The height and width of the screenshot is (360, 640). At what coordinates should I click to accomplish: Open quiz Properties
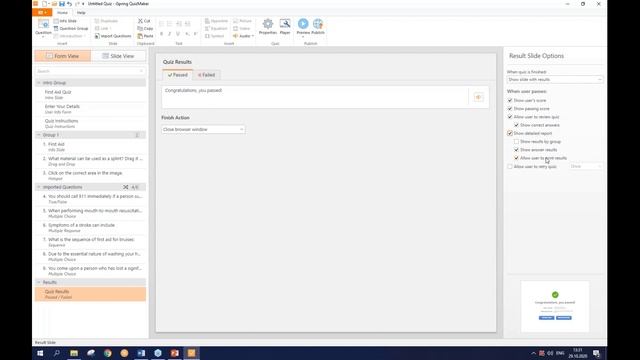coord(268,27)
